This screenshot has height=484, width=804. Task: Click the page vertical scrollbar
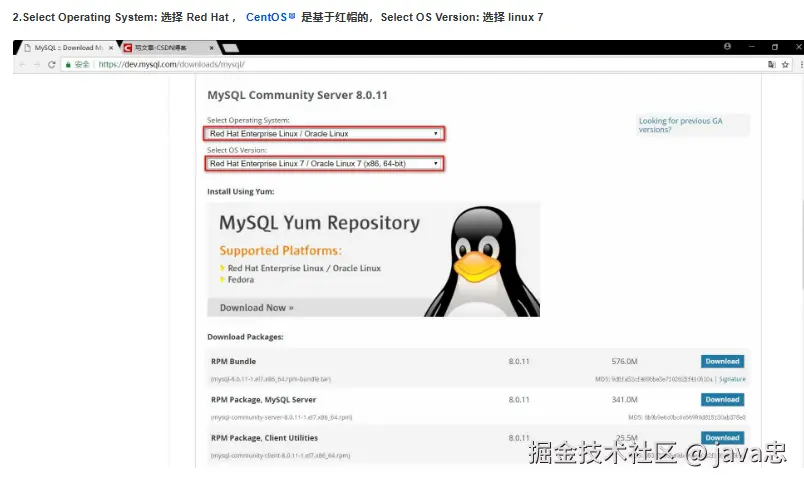pyautogui.click(x=801, y=246)
